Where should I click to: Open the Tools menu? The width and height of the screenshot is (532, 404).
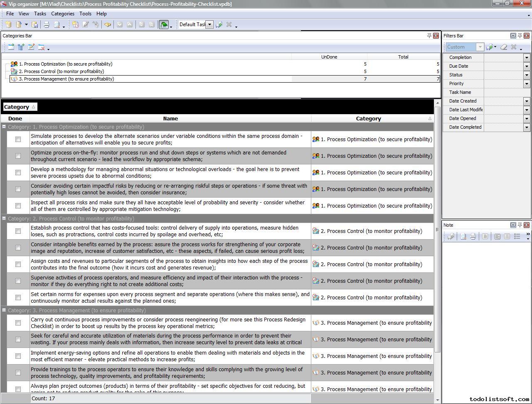coord(85,14)
